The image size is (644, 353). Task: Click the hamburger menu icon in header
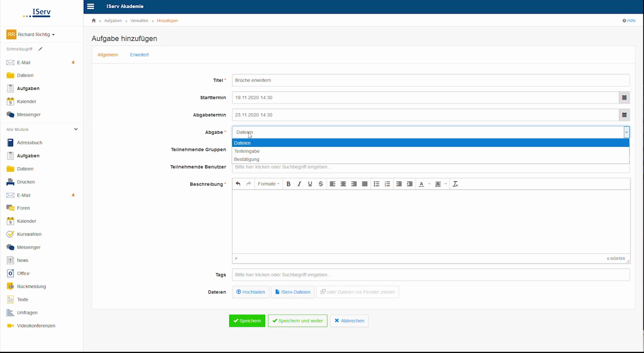tap(90, 6)
